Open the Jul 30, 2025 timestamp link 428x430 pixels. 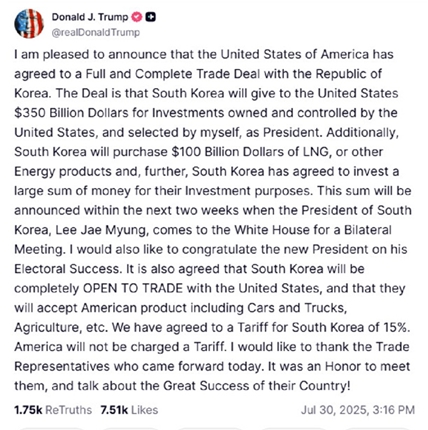[358, 410]
